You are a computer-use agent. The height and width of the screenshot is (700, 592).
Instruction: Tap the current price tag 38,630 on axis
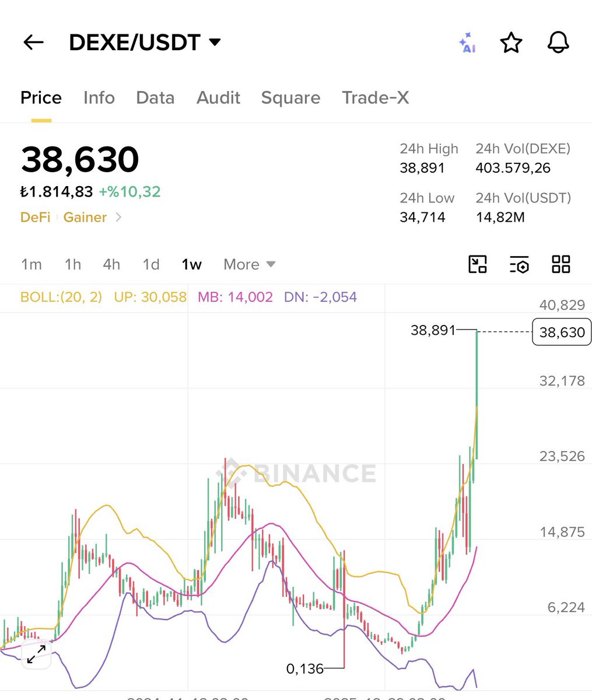coord(562,332)
